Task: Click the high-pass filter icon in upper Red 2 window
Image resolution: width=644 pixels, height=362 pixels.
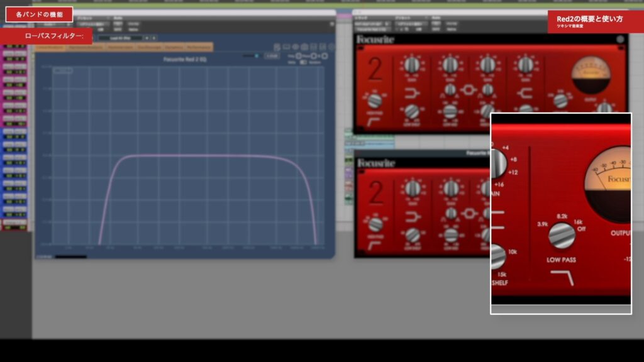Action: pos(374,122)
